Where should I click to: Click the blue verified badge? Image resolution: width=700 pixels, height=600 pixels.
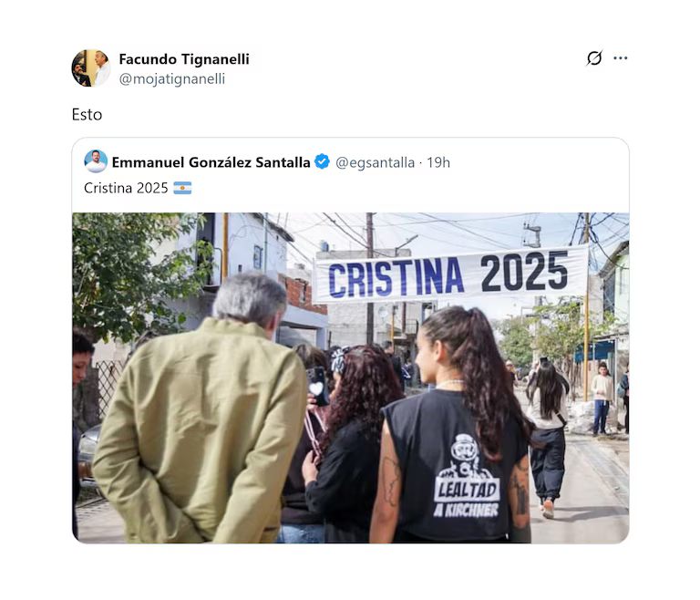322,162
